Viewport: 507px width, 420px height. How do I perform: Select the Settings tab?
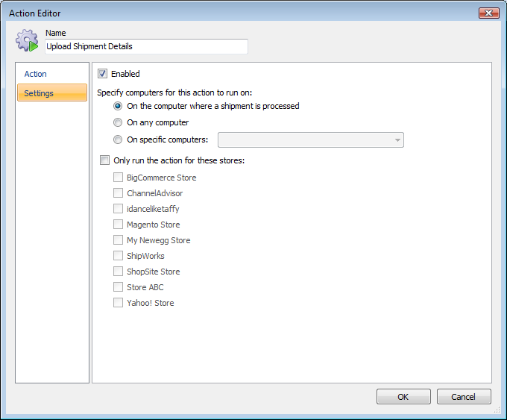(52, 93)
